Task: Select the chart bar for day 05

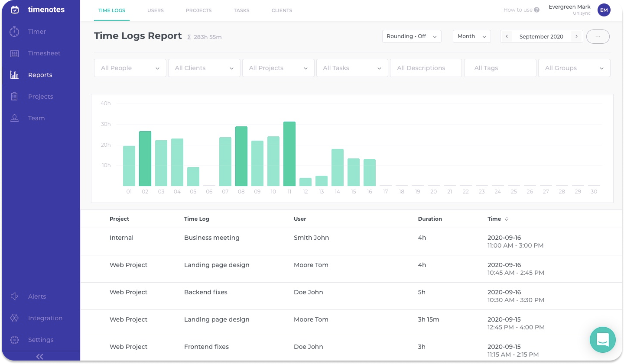Action: 193,177
